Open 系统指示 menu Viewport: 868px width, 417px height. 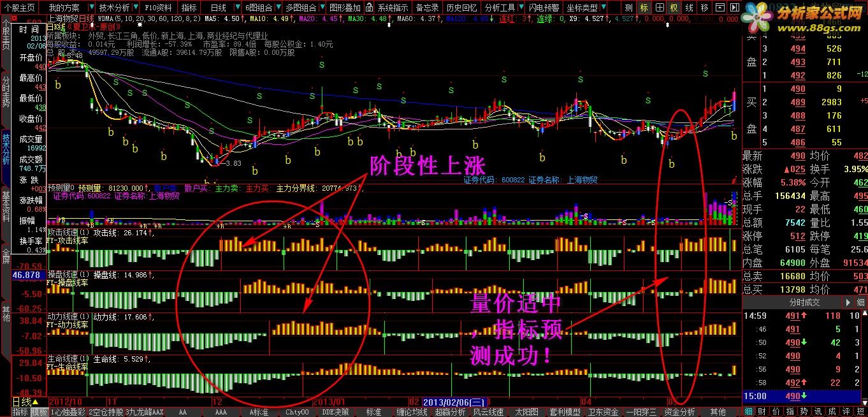393,8
